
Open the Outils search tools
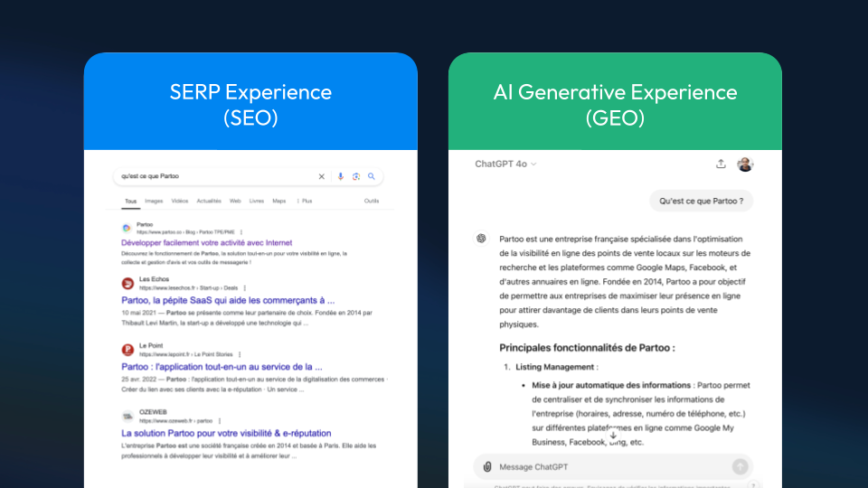(x=372, y=201)
